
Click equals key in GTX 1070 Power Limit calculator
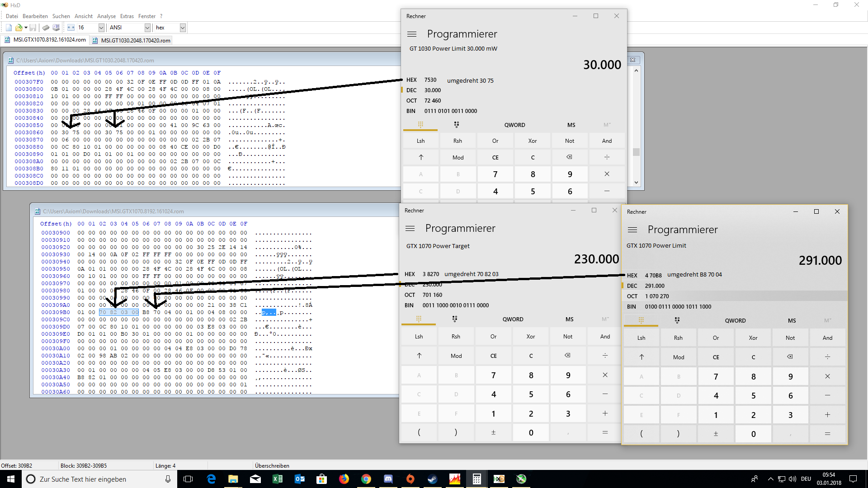pos(828,434)
